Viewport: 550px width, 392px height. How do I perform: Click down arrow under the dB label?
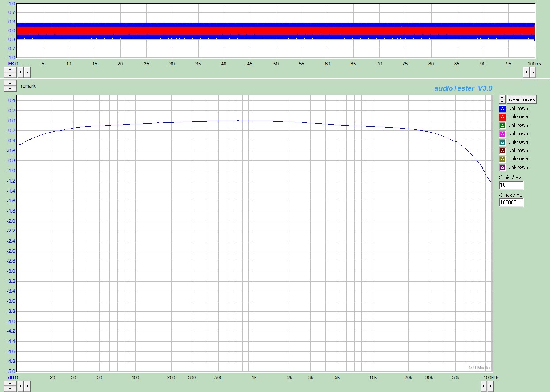(10, 389)
